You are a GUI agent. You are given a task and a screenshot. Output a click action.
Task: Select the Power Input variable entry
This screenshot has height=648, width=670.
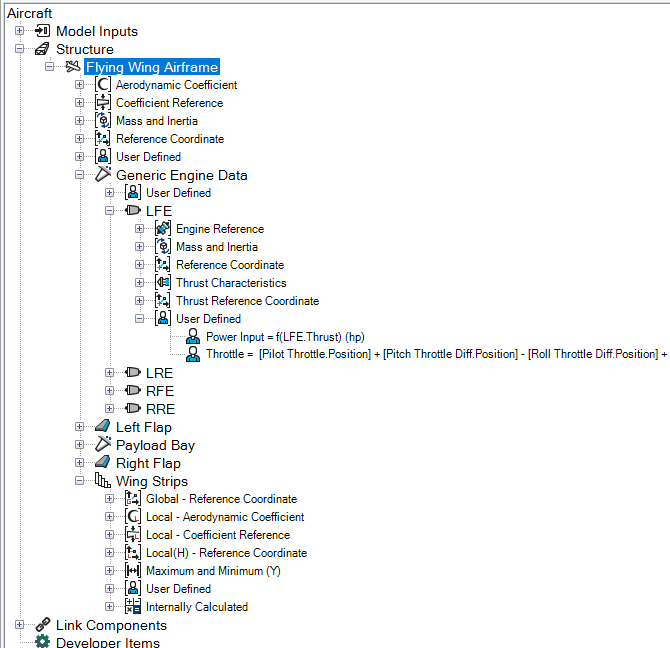tap(285, 337)
